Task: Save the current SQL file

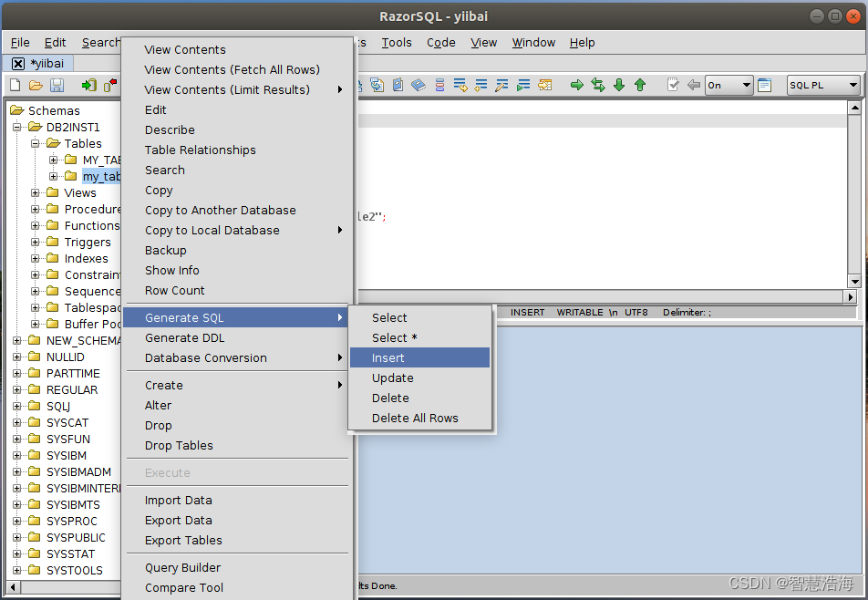Action: point(57,85)
